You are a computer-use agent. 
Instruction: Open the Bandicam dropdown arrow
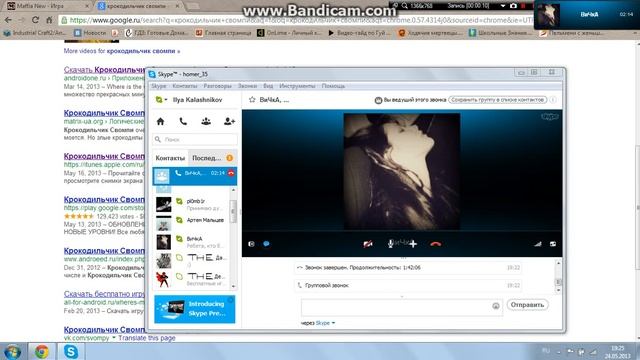point(503,6)
